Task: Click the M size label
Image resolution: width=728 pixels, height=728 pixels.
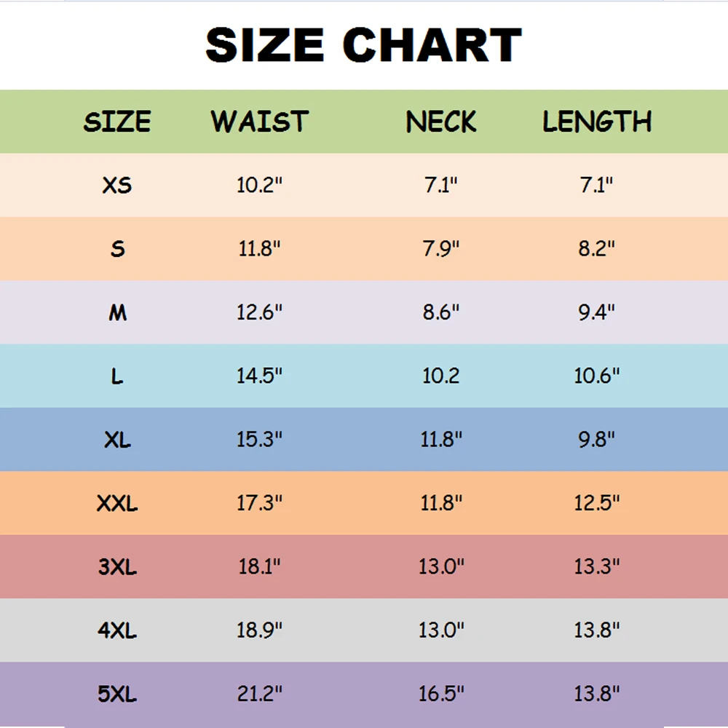Action: pyautogui.click(x=117, y=313)
